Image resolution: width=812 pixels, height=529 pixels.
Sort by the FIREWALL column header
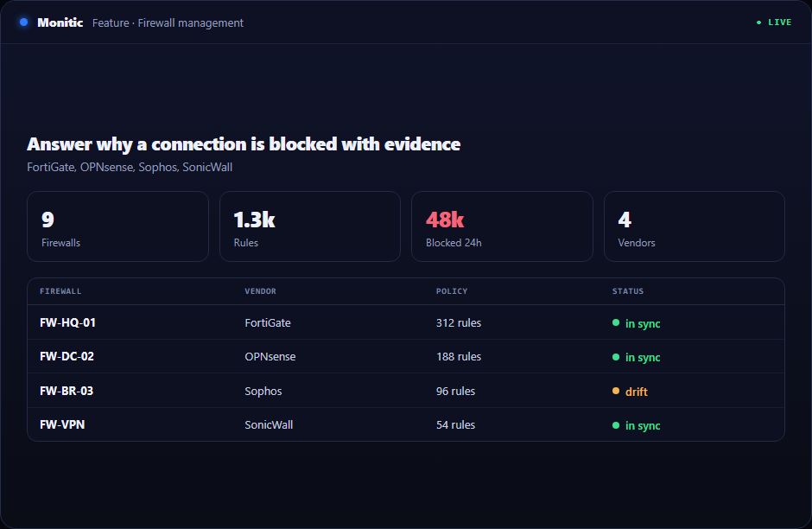pyautogui.click(x=60, y=291)
